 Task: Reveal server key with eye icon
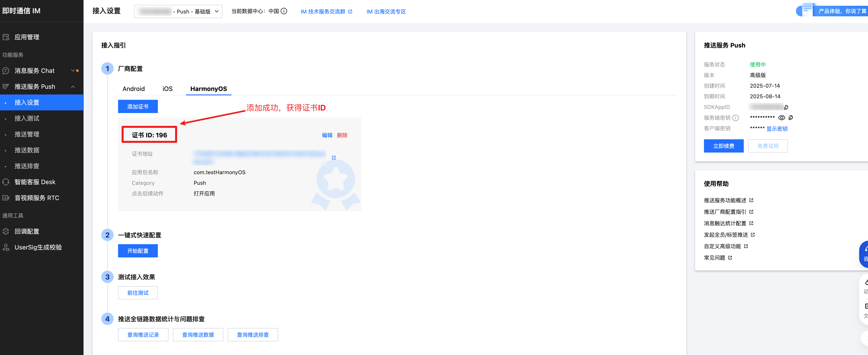pyautogui.click(x=781, y=117)
